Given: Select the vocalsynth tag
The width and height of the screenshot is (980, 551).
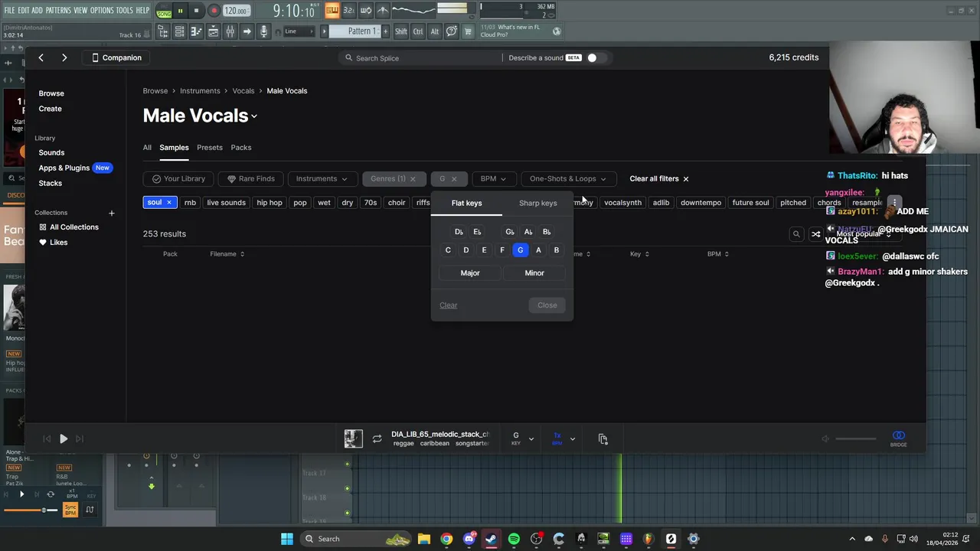Looking at the screenshot, I should pyautogui.click(x=622, y=203).
